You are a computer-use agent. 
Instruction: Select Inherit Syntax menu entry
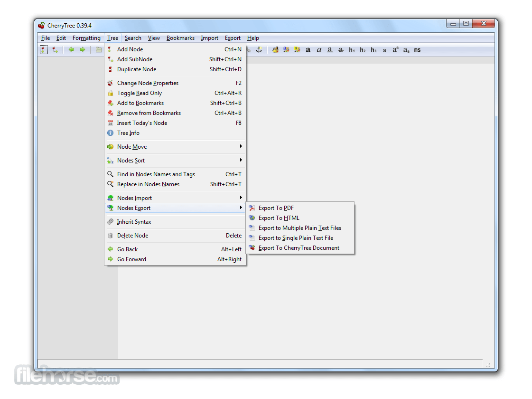point(175,222)
